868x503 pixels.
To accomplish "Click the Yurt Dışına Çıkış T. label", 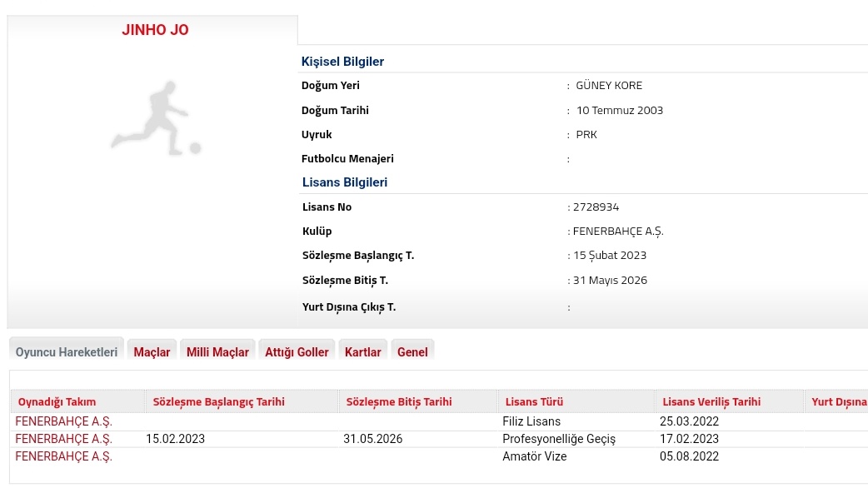I will tap(349, 307).
